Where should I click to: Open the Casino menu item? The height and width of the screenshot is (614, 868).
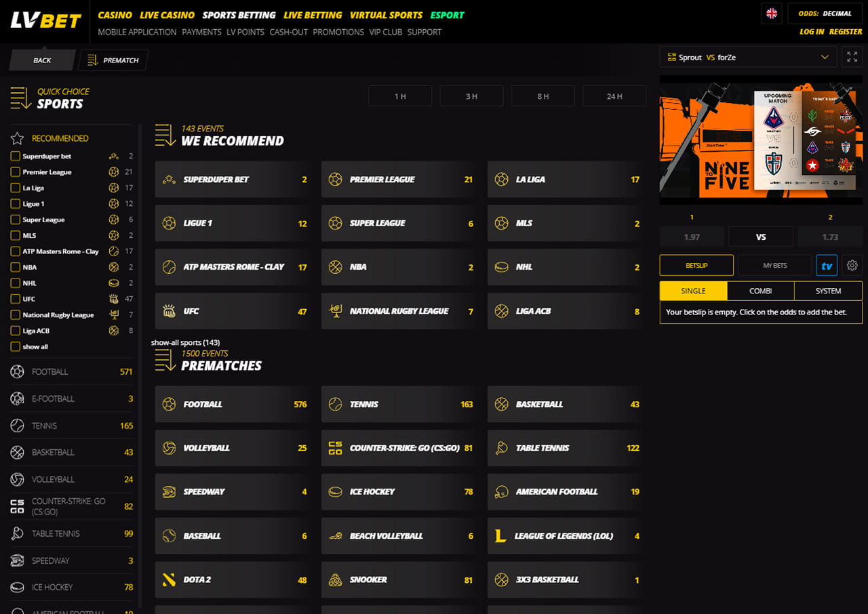[115, 15]
